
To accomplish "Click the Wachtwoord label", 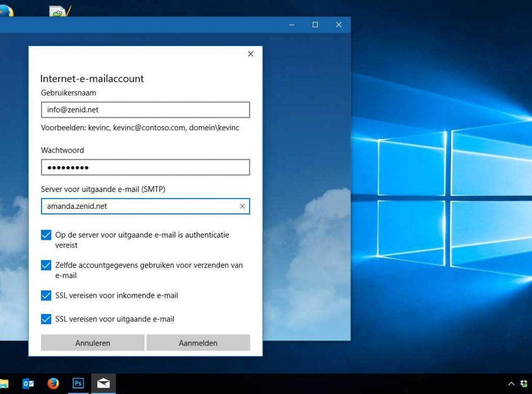I will pos(62,150).
